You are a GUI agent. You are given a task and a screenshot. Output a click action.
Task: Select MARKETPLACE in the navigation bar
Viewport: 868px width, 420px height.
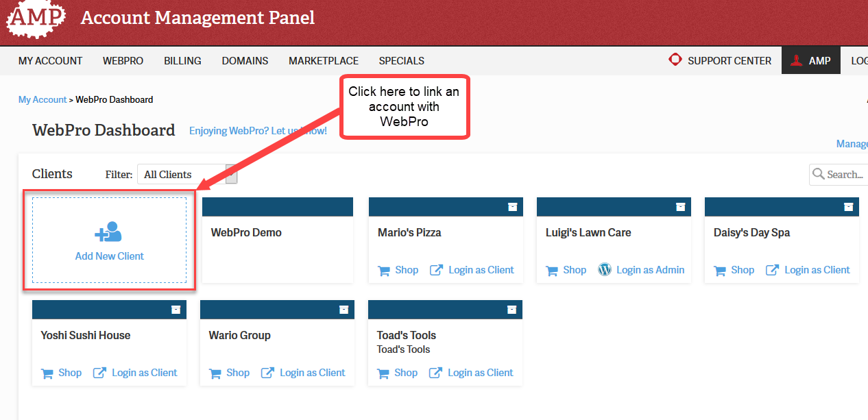point(323,61)
